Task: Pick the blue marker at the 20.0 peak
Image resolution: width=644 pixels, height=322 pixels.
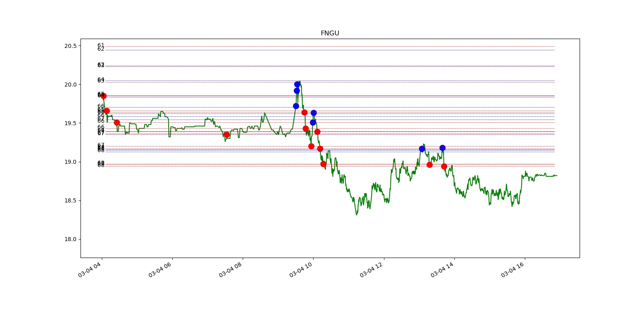Action: [297, 84]
